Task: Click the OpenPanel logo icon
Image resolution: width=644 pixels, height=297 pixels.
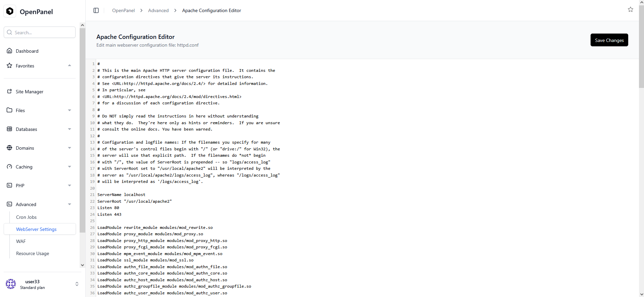Action: click(x=10, y=11)
